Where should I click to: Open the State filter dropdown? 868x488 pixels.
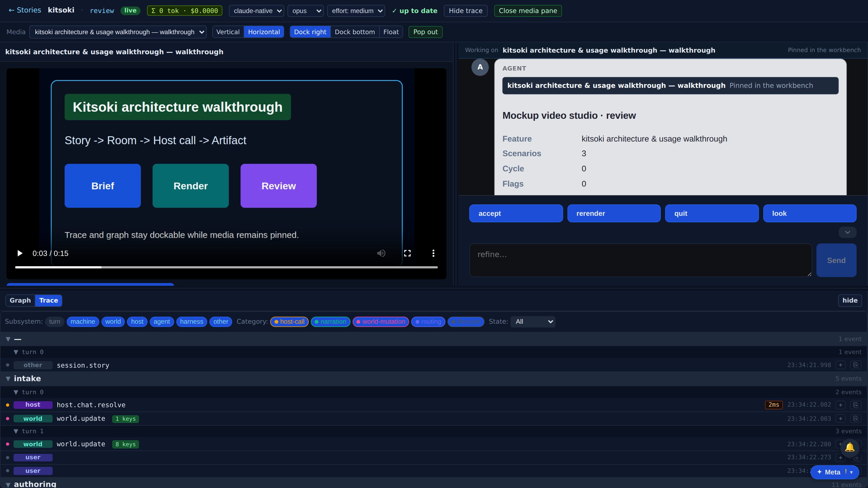coord(533,322)
